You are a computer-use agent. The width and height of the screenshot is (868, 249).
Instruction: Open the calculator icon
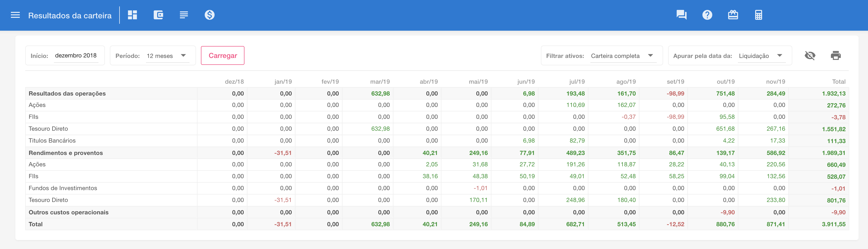[x=758, y=15]
